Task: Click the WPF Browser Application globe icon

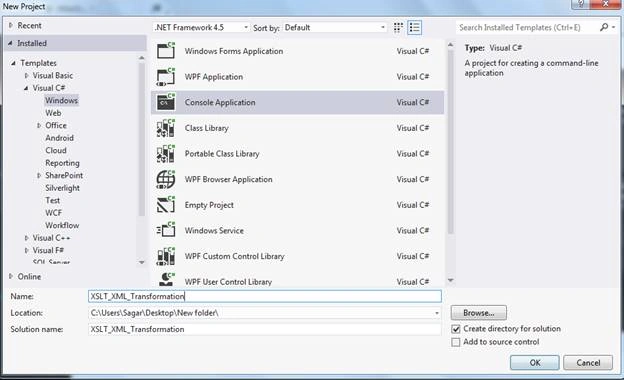Action: tap(166, 179)
